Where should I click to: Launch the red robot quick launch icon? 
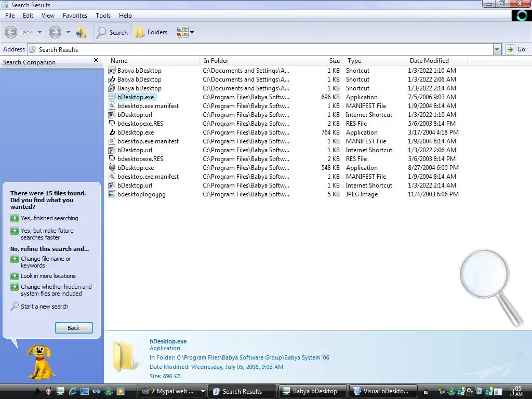tap(48, 391)
